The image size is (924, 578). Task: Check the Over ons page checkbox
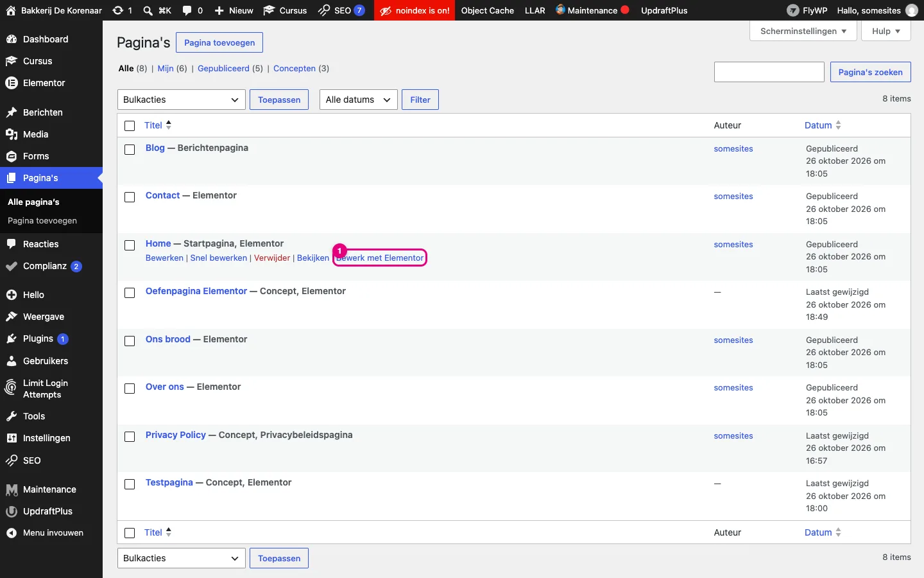pos(130,389)
